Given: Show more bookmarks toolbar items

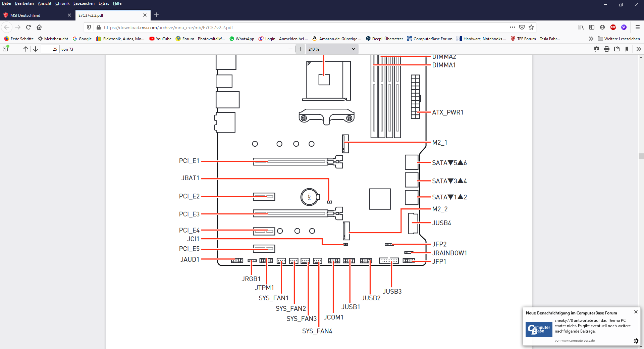Looking at the screenshot, I should 591,39.
